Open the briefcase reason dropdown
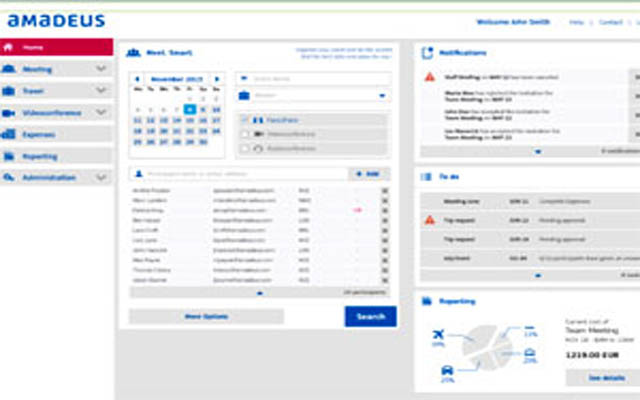Viewport: 640px width, 400px height. 313,96
